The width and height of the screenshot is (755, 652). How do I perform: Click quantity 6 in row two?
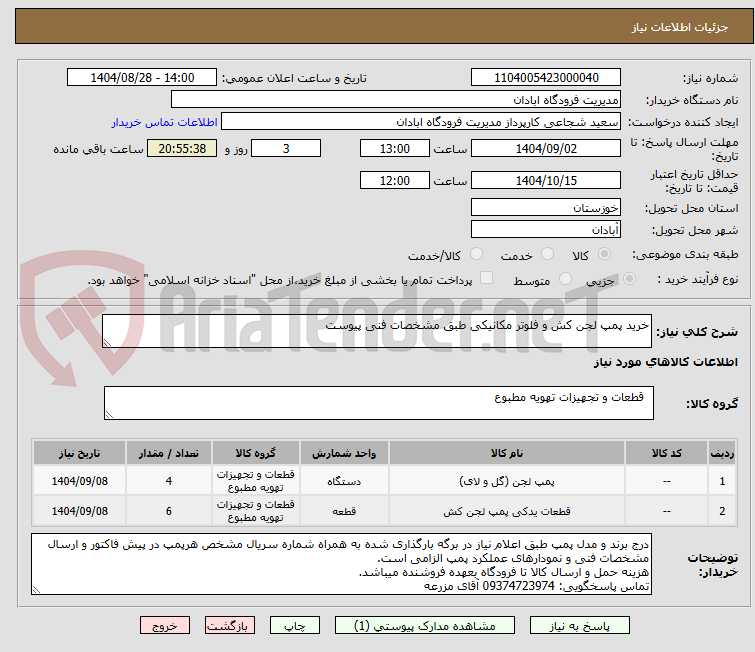pyautogui.click(x=169, y=511)
